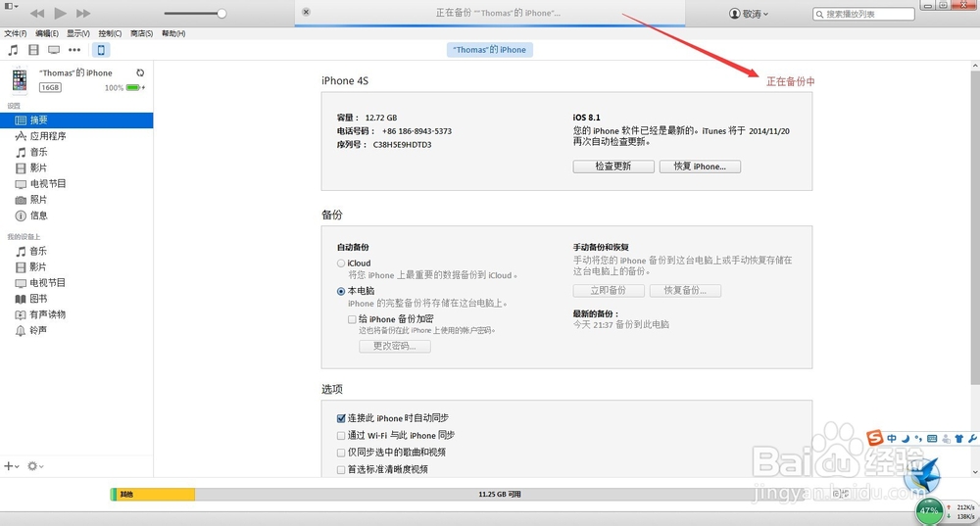Adjust the volume slider knob
Image resolution: width=980 pixels, height=526 pixels.
coord(221,13)
